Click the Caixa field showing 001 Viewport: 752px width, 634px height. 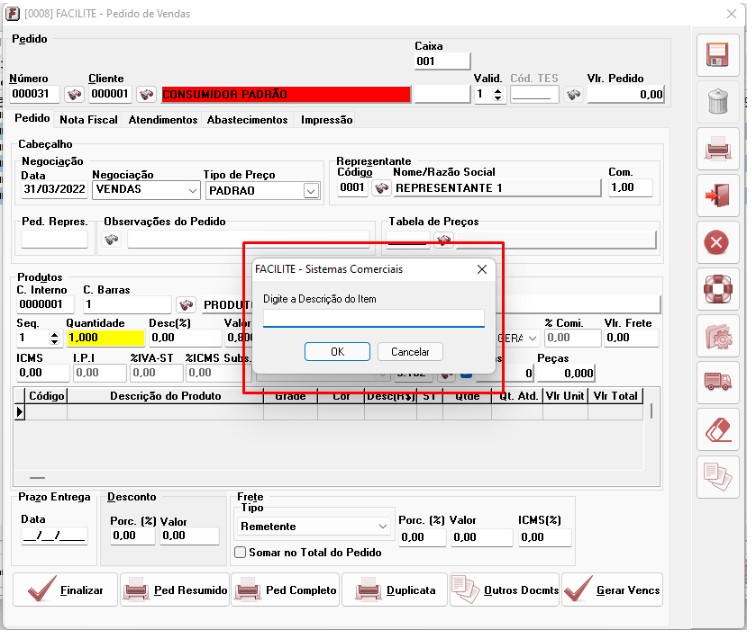tap(442, 61)
